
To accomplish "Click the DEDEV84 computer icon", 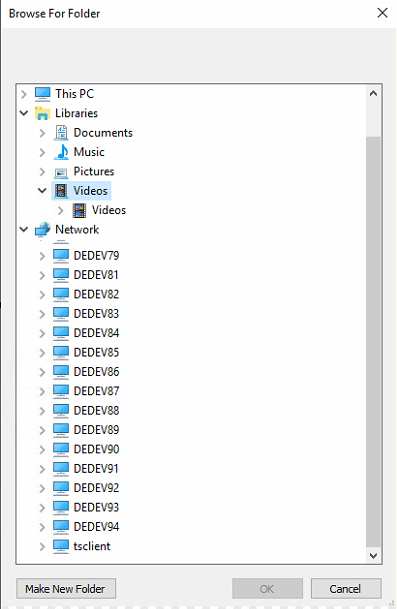I will tap(61, 333).
